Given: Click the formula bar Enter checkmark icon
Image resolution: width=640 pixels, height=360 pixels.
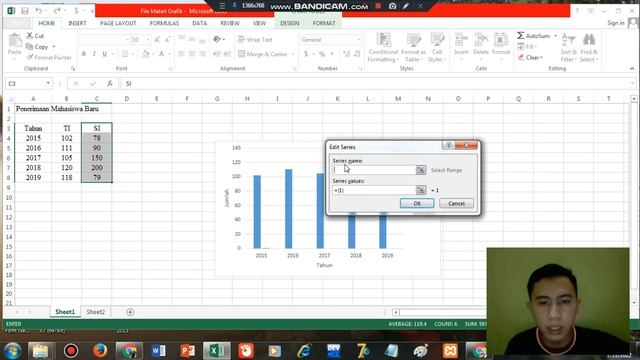Looking at the screenshot, I should tap(93, 84).
